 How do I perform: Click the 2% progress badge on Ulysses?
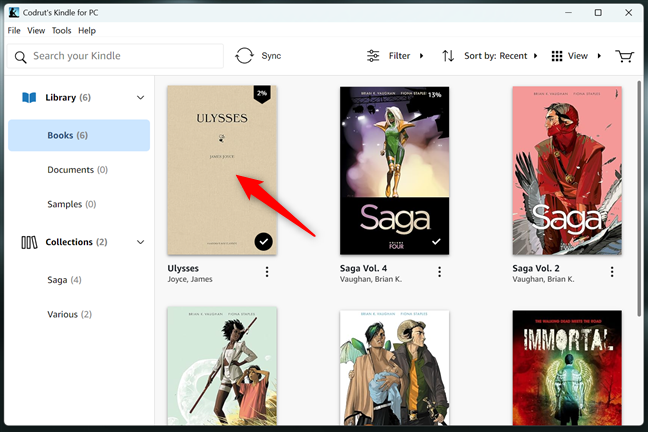click(x=262, y=94)
